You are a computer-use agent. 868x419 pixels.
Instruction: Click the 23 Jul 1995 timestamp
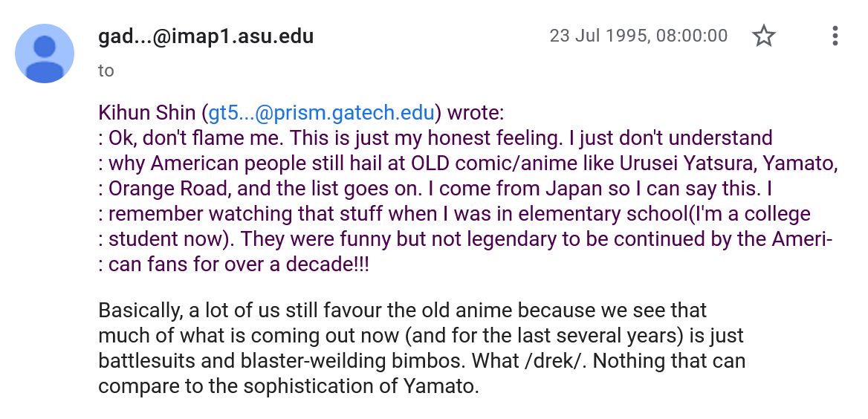tap(638, 36)
